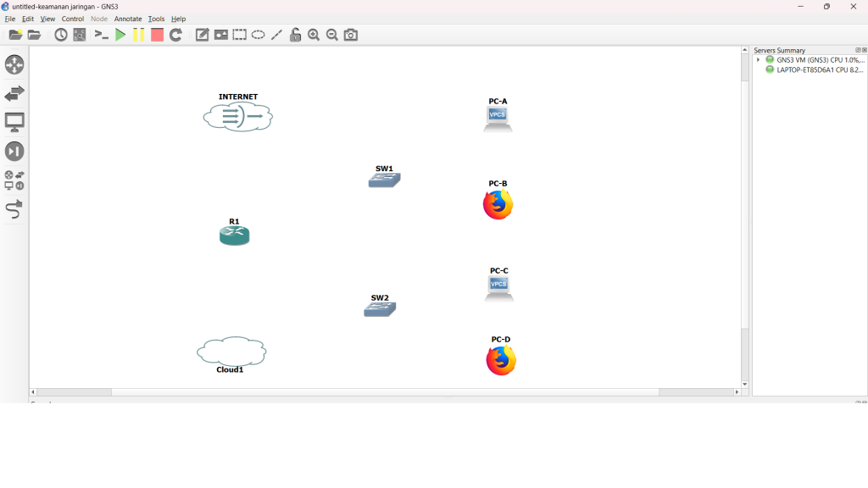The height and width of the screenshot is (488, 868).
Task: Suspend all nodes with the yellow pause icon
Action: (138, 35)
